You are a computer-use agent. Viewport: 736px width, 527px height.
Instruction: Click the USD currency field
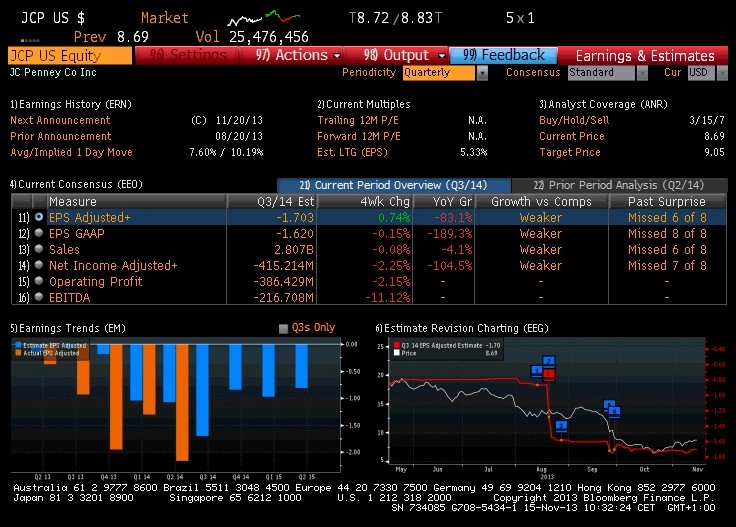(701, 73)
